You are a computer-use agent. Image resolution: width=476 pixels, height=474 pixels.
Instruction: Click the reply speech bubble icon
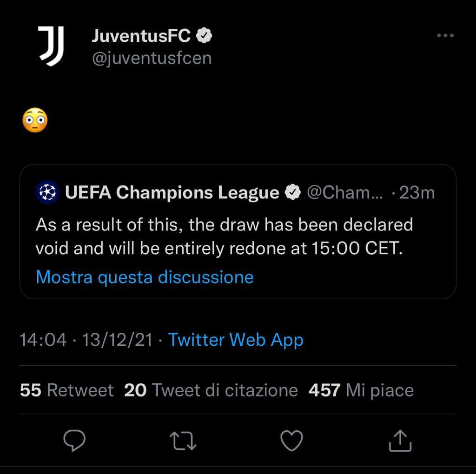point(74,441)
